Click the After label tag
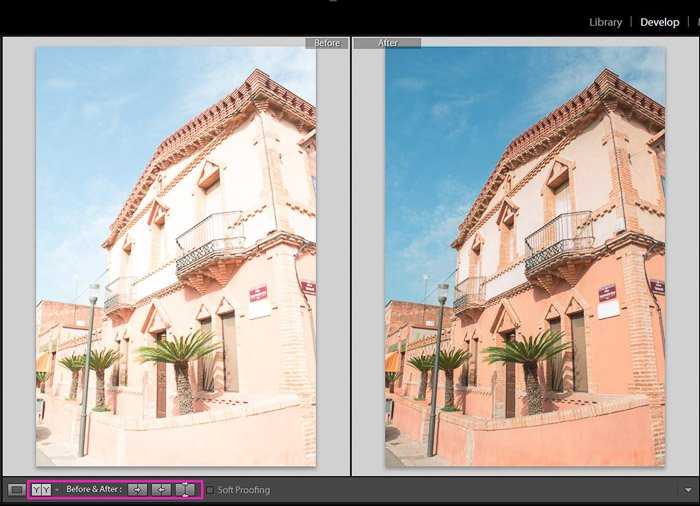The height and width of the screenshot is (506, 700). 388,43
